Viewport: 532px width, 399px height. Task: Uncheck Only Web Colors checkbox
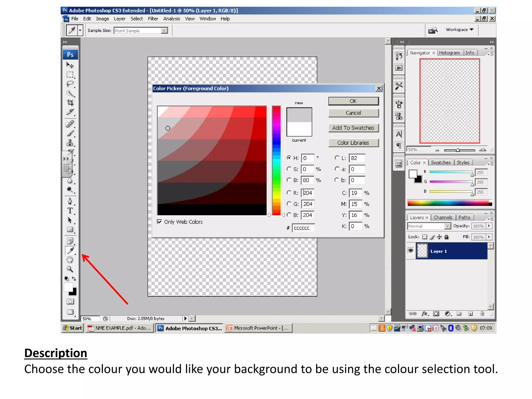click(159, 222)
